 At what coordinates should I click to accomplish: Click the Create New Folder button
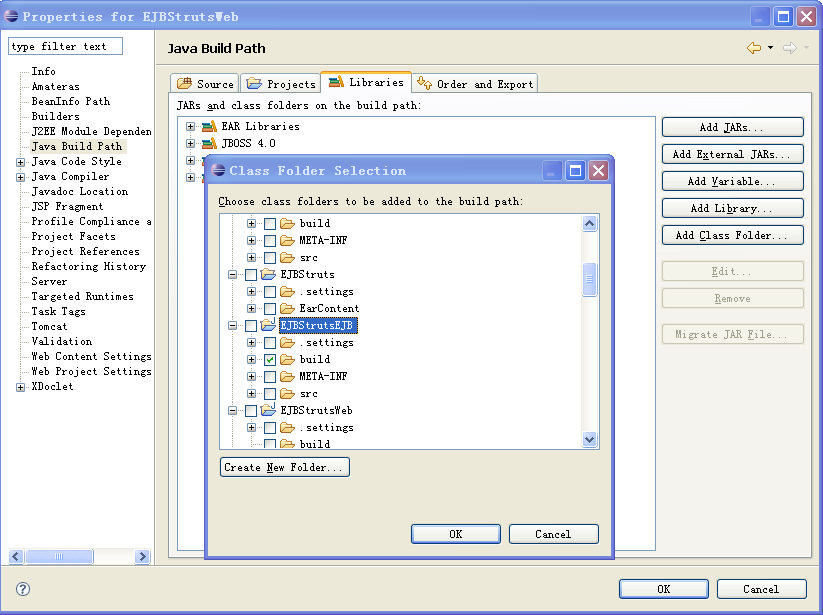(x=284, y=467)
